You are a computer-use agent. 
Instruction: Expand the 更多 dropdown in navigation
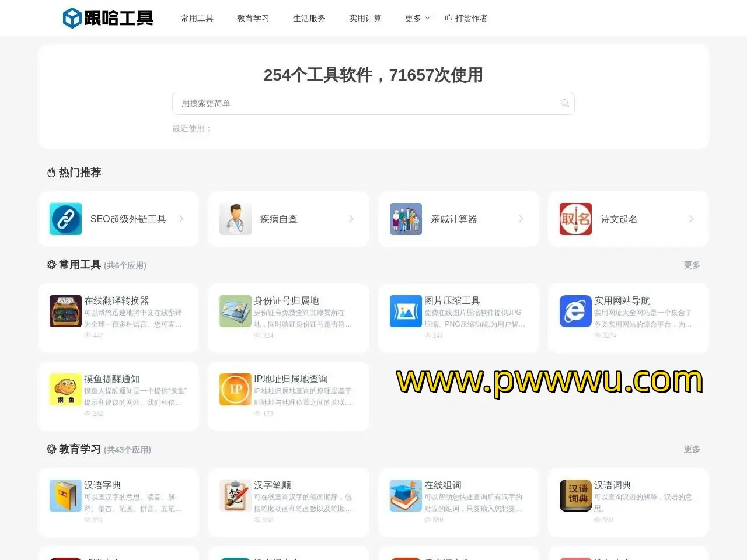[417, 18]
